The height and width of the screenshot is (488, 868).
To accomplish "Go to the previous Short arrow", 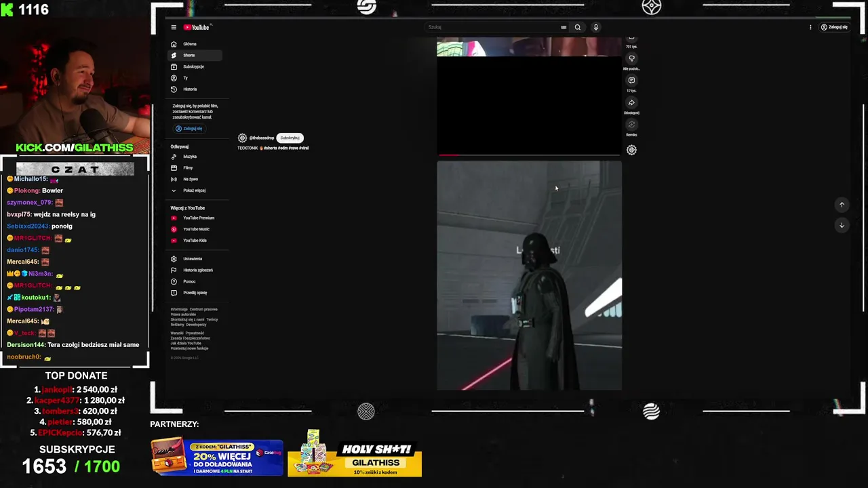I will 842,205.
